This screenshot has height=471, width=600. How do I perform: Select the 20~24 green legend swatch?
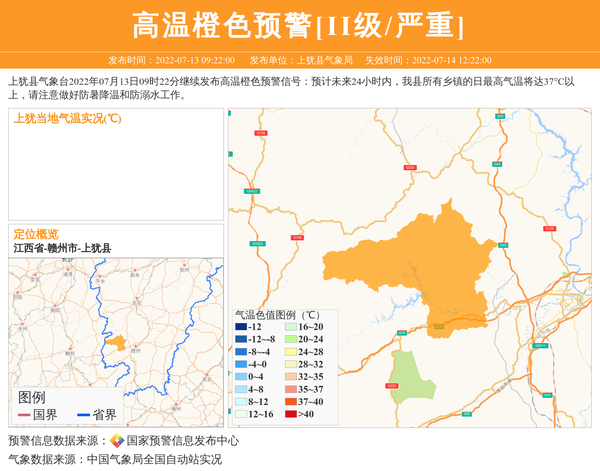291,340
